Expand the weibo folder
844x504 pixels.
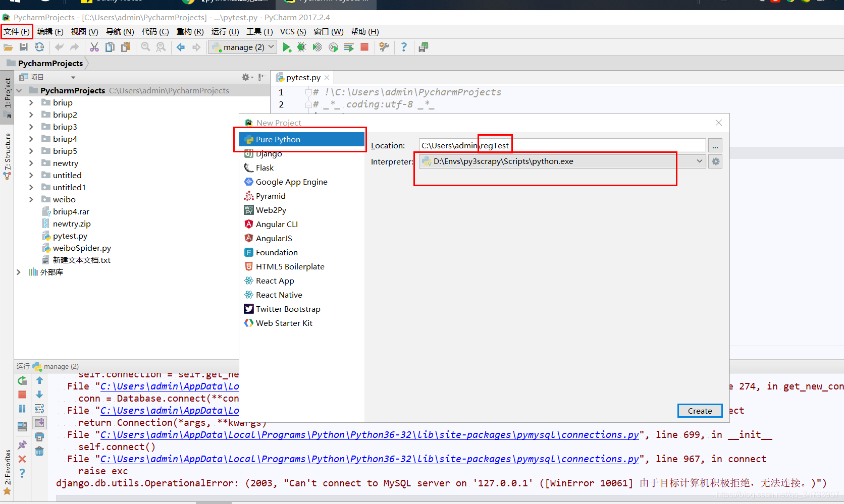click(x=31, y=199)
